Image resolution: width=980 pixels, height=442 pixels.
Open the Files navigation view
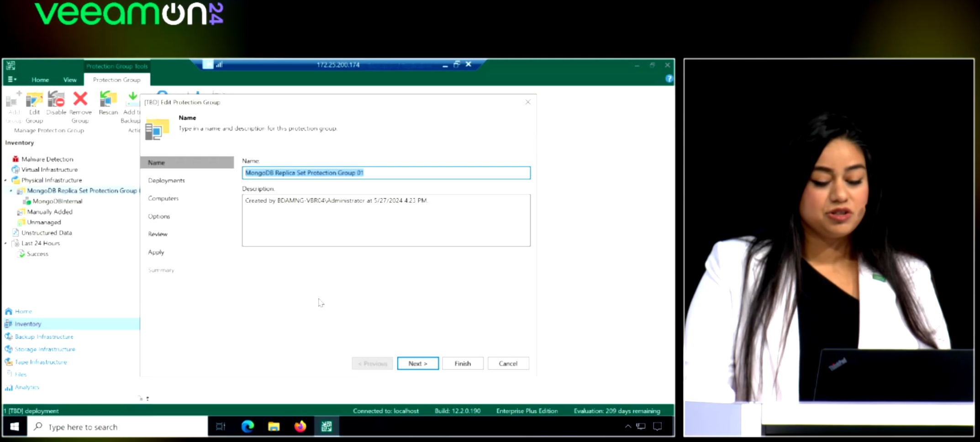coord(21,374)
